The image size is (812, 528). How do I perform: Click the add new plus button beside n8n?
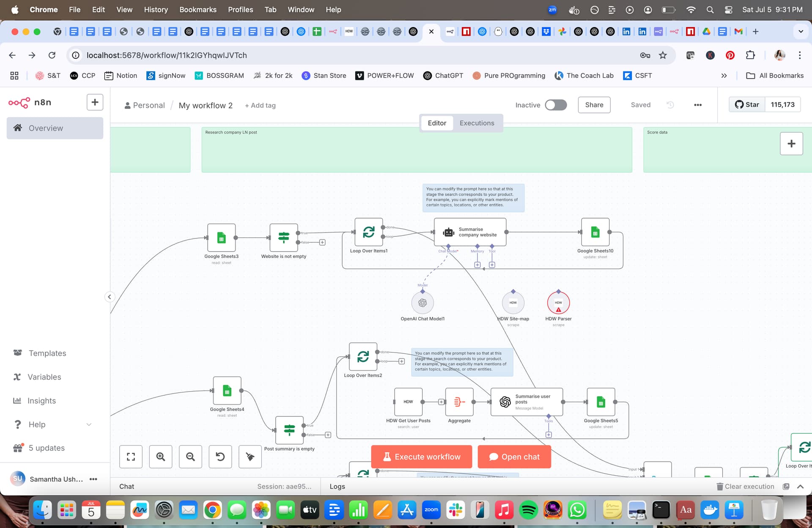pos(95,102)
